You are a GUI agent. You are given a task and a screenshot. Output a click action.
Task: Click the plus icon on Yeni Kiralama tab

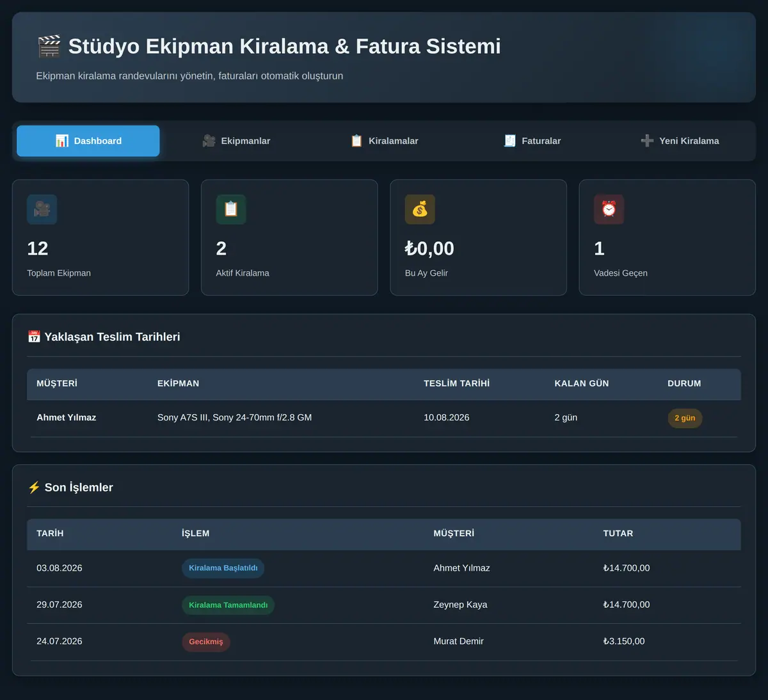point(647,141)
